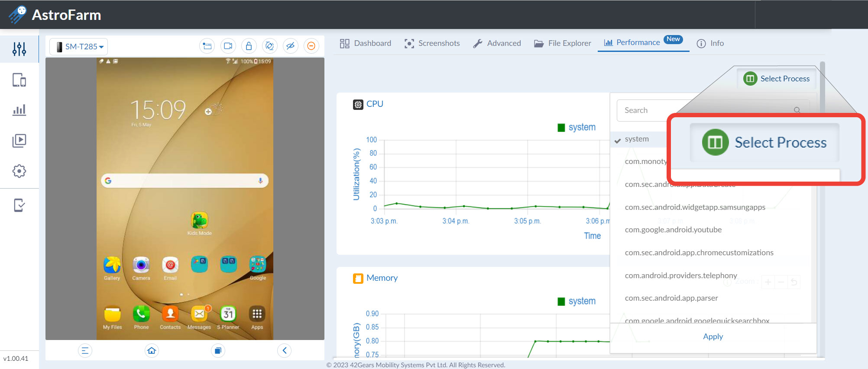The height and width of the screenshot is (369, 868).
Task: Open the Gallery app on device screen
Action: (112, 268)
